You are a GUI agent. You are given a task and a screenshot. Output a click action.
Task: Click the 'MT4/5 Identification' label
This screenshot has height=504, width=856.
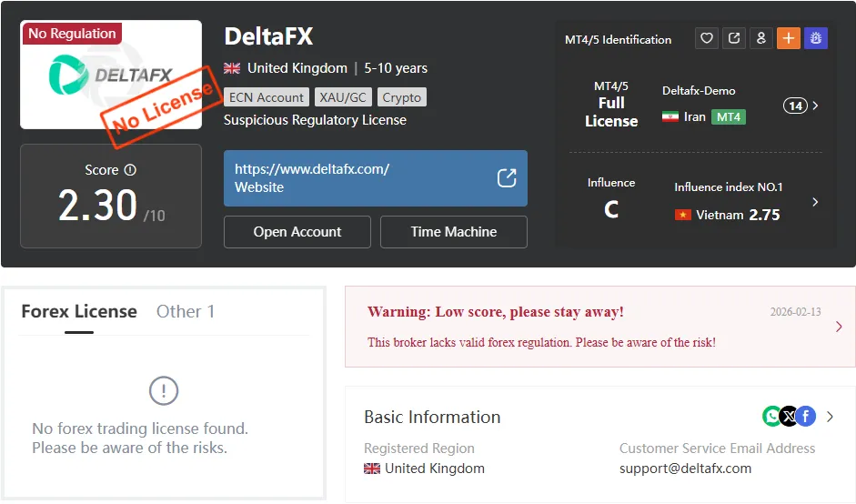[618, 39]
